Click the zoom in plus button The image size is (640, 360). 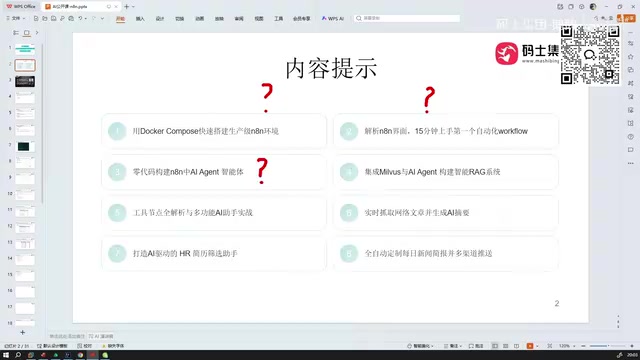(x=632, y=346)
